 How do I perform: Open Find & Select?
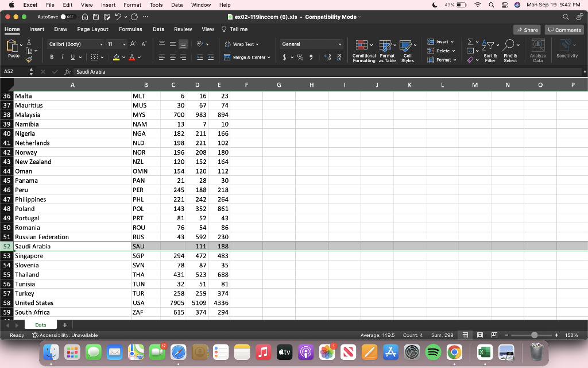coord(510,51)
